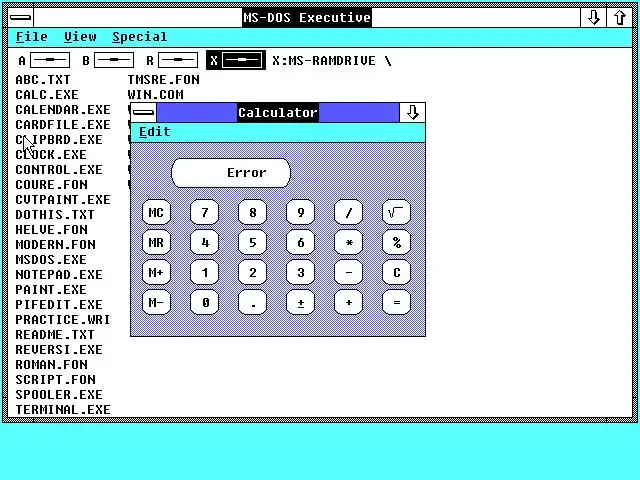Select file README.TXT
The height and width of the screenshot is (480, 640).
[x=55, y=335]
